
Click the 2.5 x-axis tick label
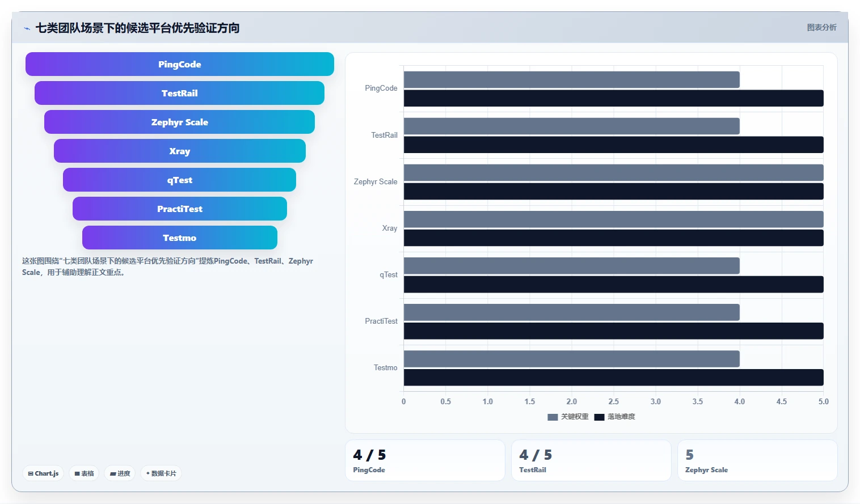(613, 401)
